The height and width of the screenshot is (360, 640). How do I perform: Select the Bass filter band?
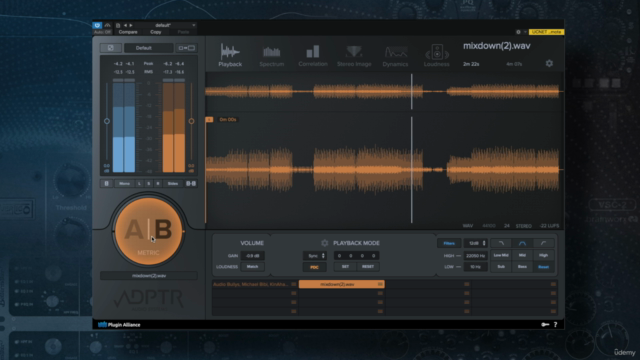522,267
